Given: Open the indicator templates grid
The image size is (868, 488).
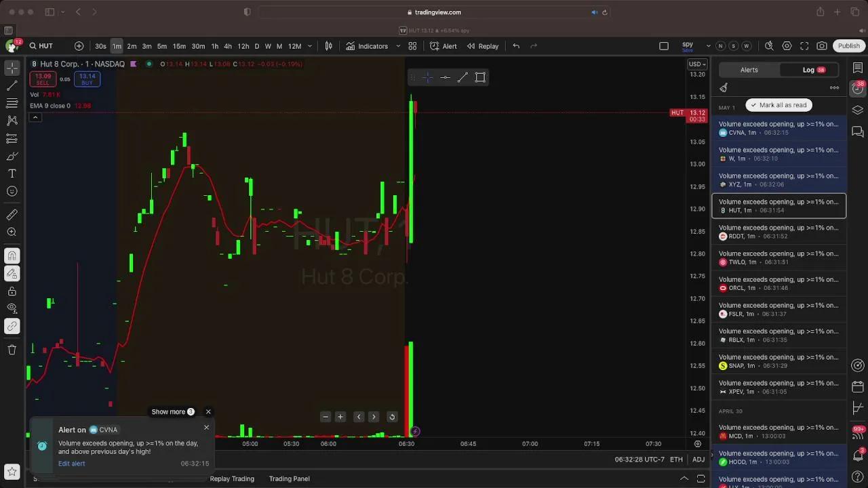Looking at the screenshot, I should [x=412, y=46].
